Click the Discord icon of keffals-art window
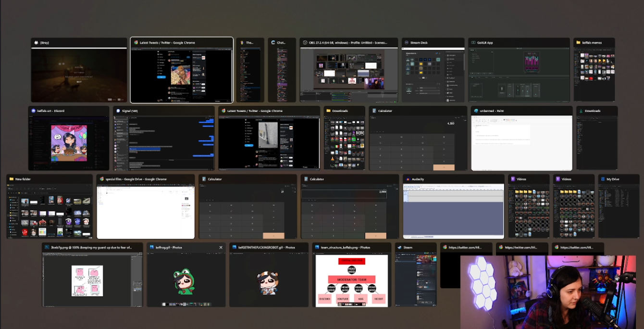This screenshot has height=329, width=644. [34, 111]
